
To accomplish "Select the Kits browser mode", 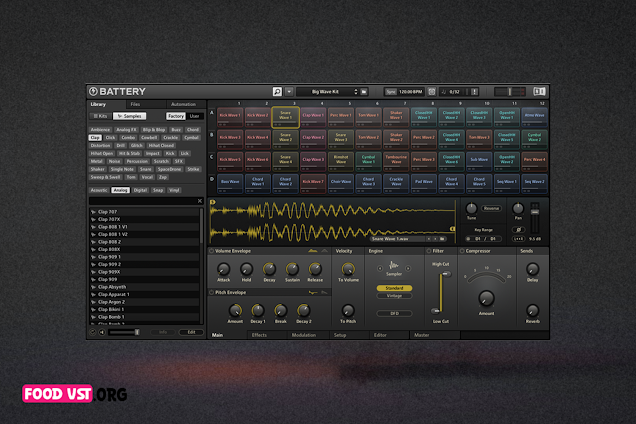I will pos(101,116).
